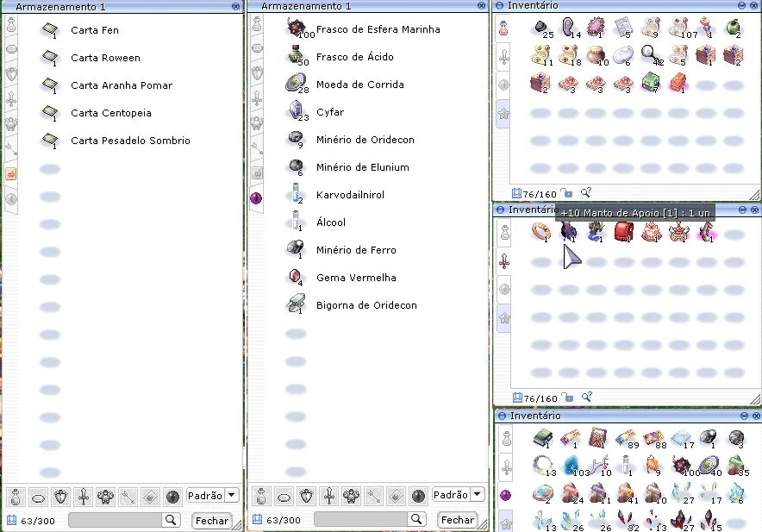Screen dimensions: 762x532
Task: Pick the Gema Vermelha gem icon
Action: coord(295,276)
